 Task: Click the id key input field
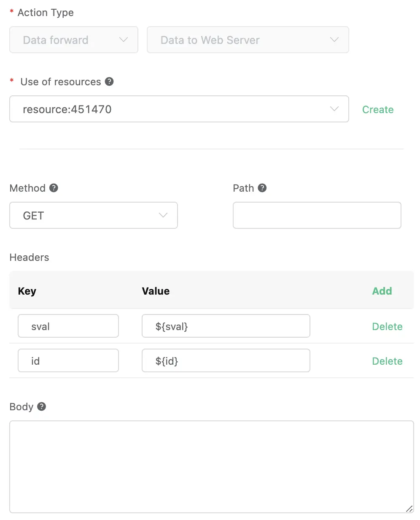pyautogui.click(x=68, y=361)
